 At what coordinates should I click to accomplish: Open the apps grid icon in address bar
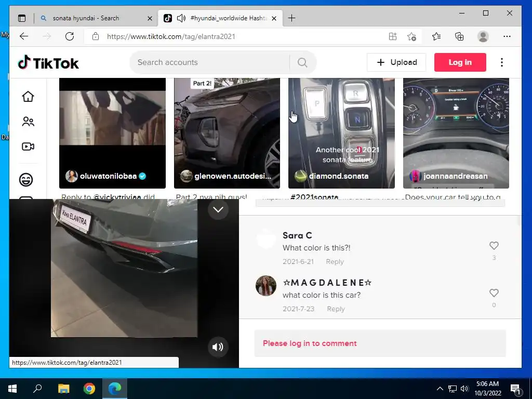click(x=393, y=36)
